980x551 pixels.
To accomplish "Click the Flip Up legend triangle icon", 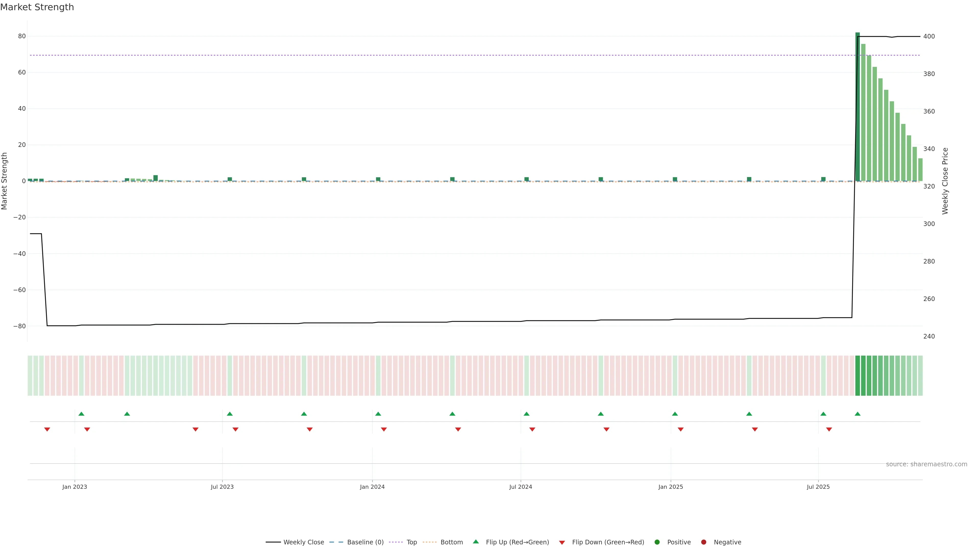I will click(x=475, y=542).
